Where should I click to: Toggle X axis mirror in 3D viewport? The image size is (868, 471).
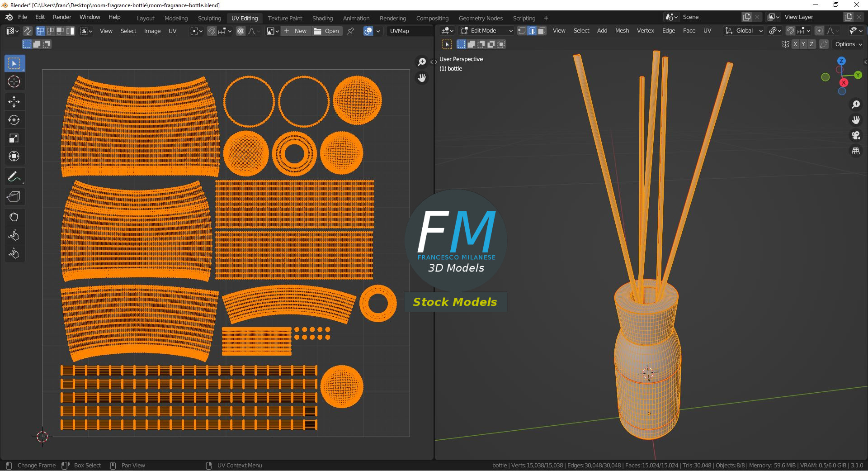(x=795, y=44)
